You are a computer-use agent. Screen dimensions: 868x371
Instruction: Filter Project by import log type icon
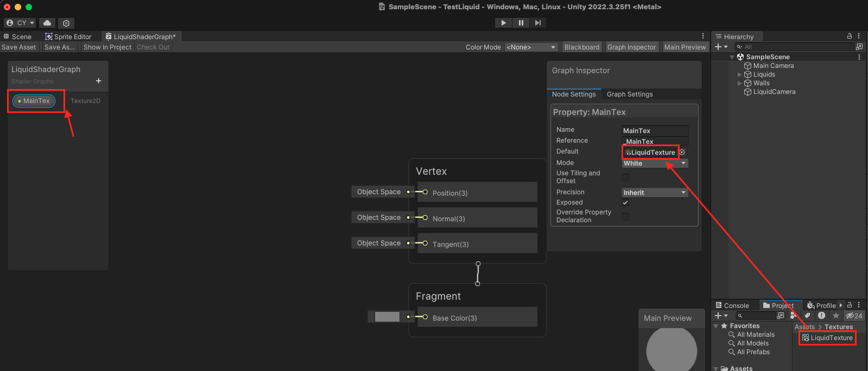click(822, 316)
